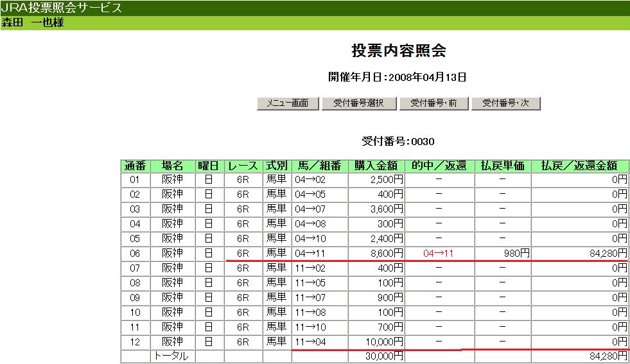Click serial number 06

(x=135, y=254)
